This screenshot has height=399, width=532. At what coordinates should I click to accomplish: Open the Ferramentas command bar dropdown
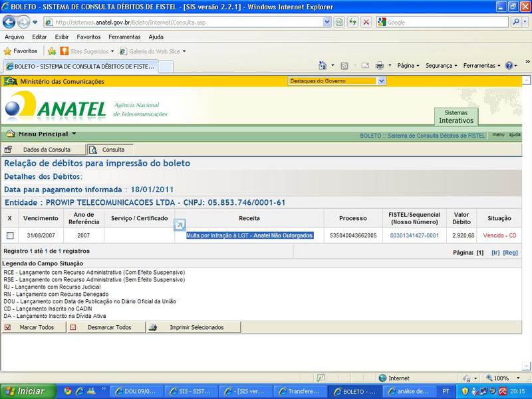(x=481, y=65)
